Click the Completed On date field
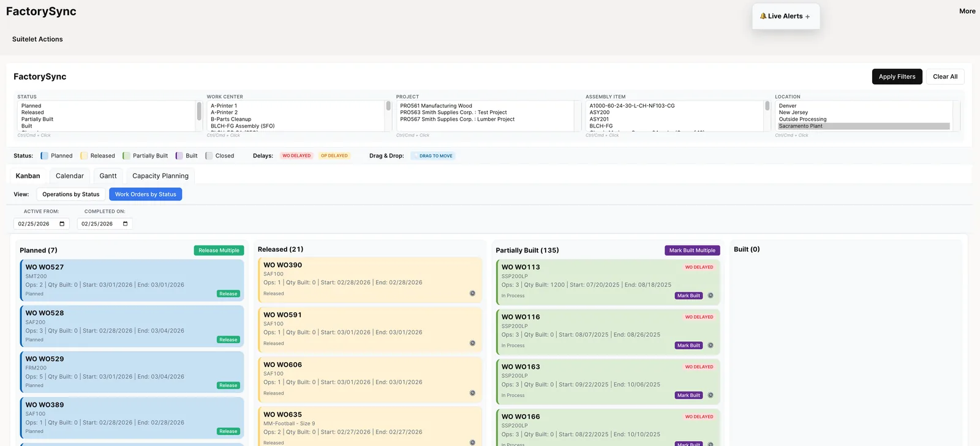Viewport: 980px width, 446px height. [x=105, y=224]
